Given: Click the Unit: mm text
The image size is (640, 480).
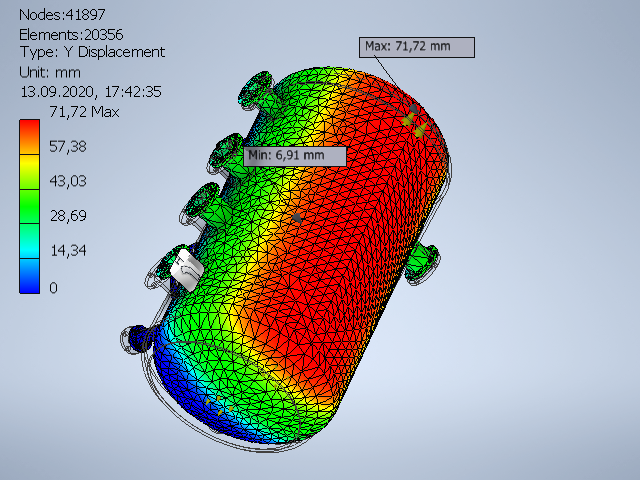Looking at the screenshot, I should 50,73.
